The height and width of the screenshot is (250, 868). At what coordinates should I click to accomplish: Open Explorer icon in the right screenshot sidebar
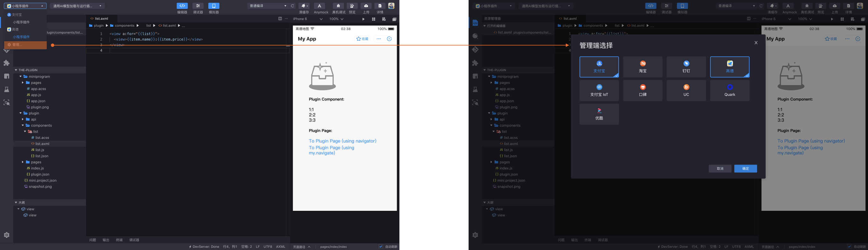[x=475, y=23]
